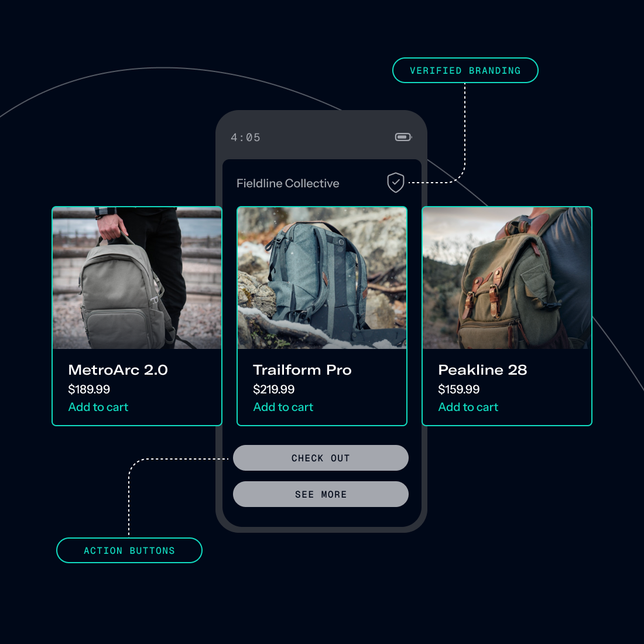Click the $219.99 price

(x=274, y=389)
